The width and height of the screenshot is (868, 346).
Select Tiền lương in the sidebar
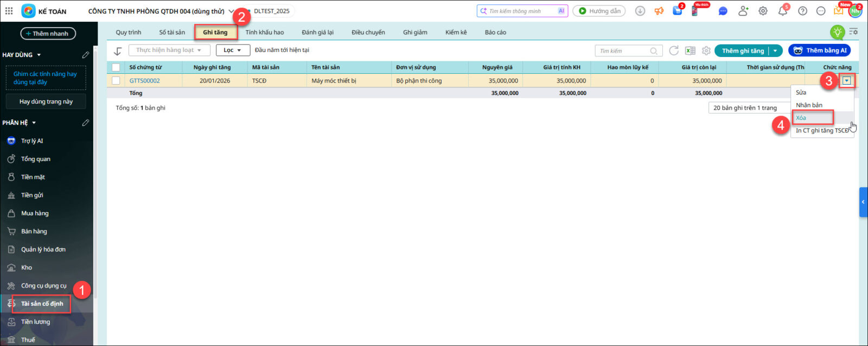(x=35, y=322)
